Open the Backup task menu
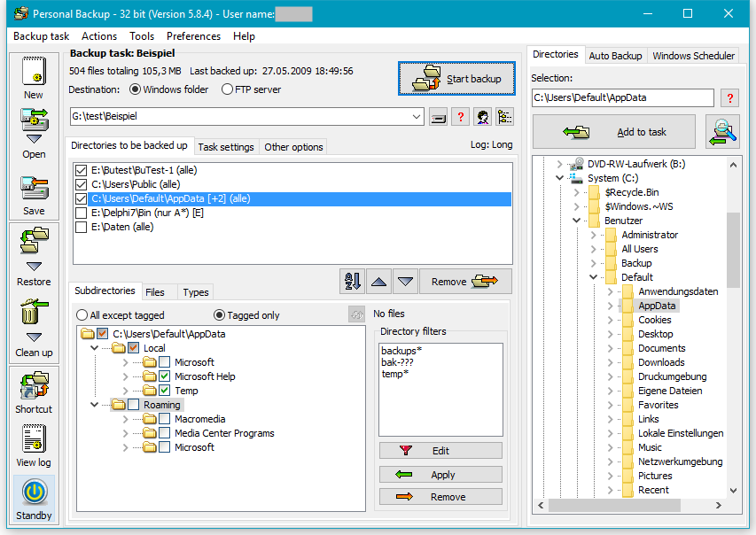756x535 pixels. pos(41,36)
